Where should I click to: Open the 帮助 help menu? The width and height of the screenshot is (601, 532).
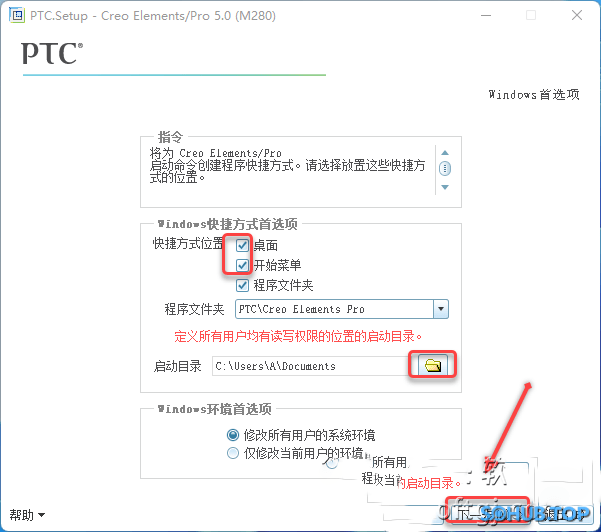(27, 515)
